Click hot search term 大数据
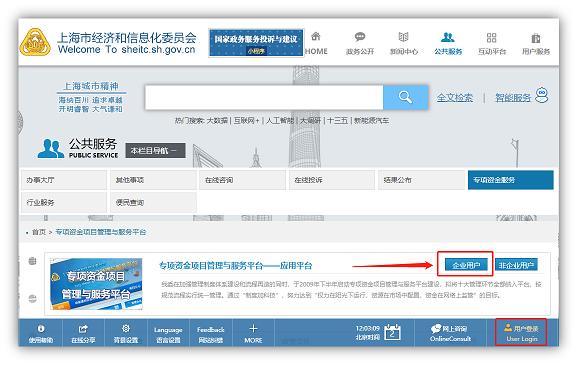 click(x=217, y=121)
